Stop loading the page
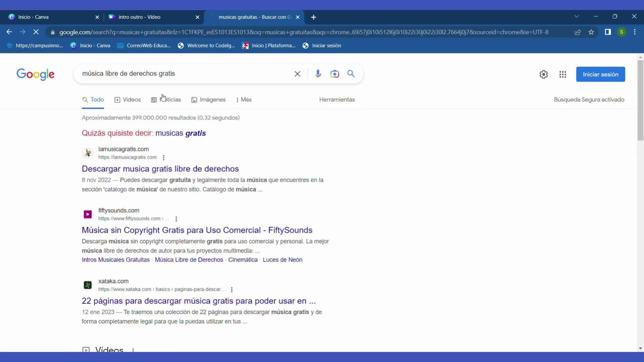644x362 pixels. [36, 32]
